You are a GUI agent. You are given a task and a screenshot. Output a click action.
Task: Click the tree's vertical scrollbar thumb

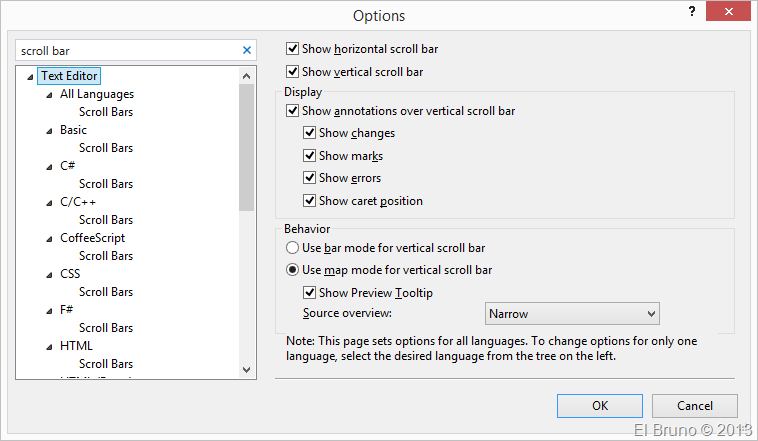[x=248, y=150]
